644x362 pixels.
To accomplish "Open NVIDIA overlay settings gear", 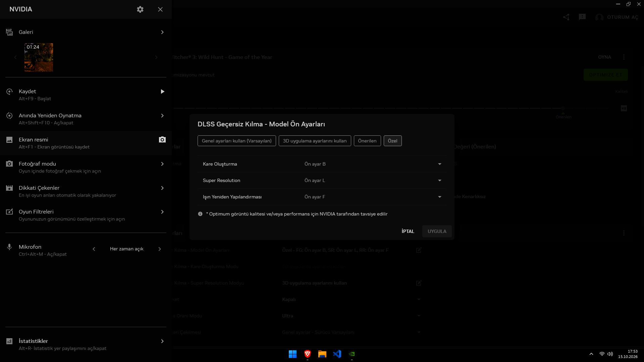I will coord(140,9).
